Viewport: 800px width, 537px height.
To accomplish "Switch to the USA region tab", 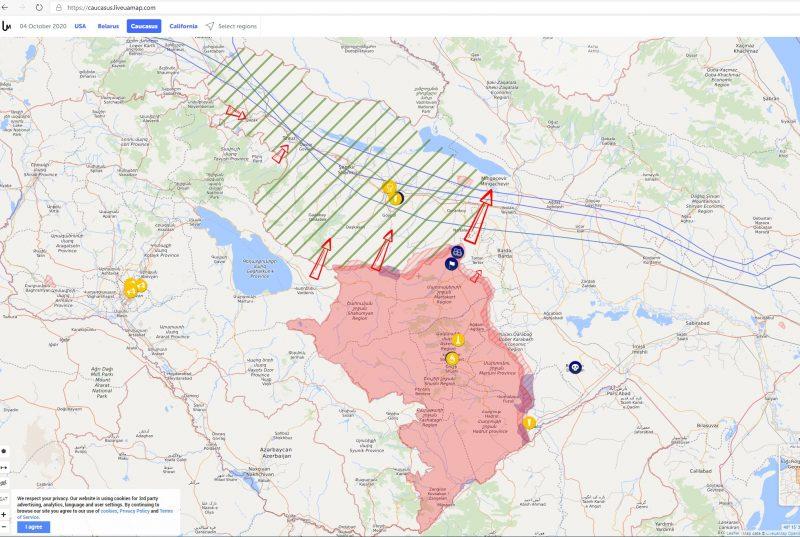I will [x=80, y=25].
